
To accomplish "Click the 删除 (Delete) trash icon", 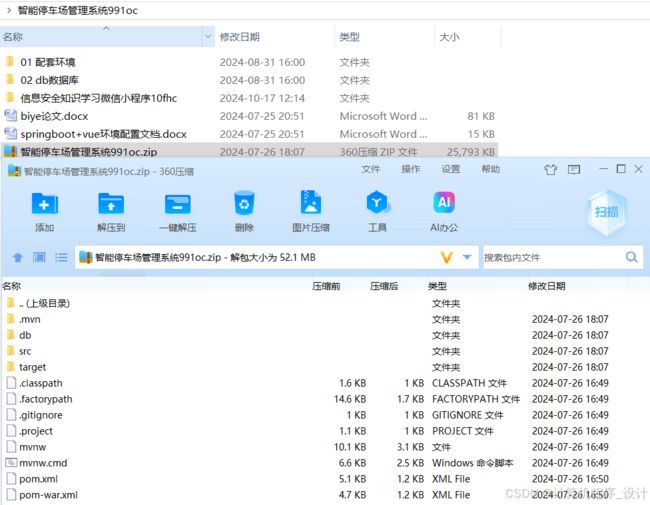I will tap(244, 203).
